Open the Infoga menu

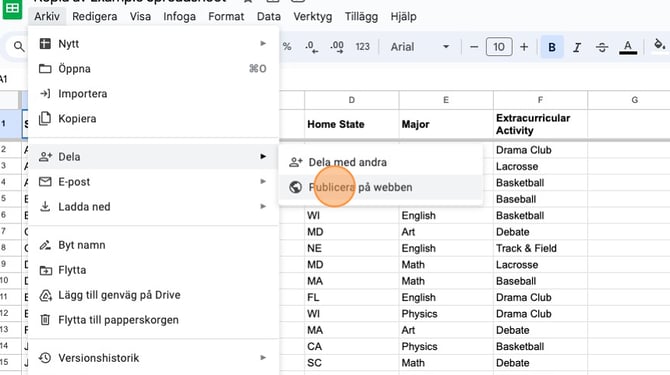click(x=179, y=17)
